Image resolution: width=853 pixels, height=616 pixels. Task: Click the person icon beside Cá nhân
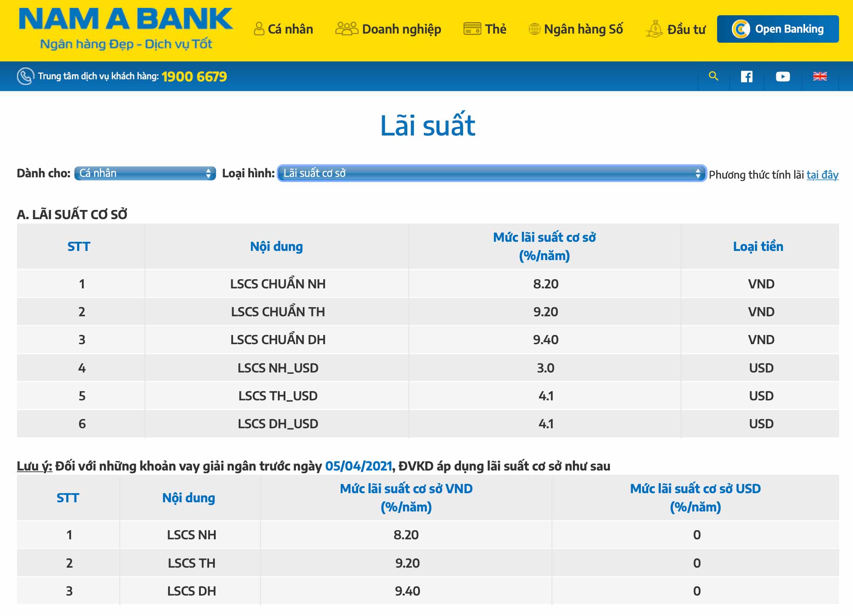click(259, 29)
